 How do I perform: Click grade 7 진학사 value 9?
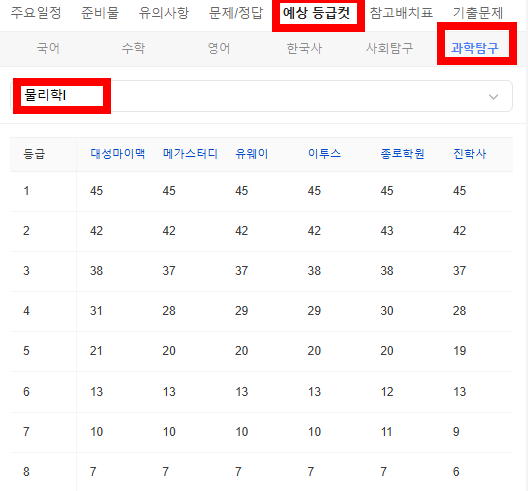456,432
